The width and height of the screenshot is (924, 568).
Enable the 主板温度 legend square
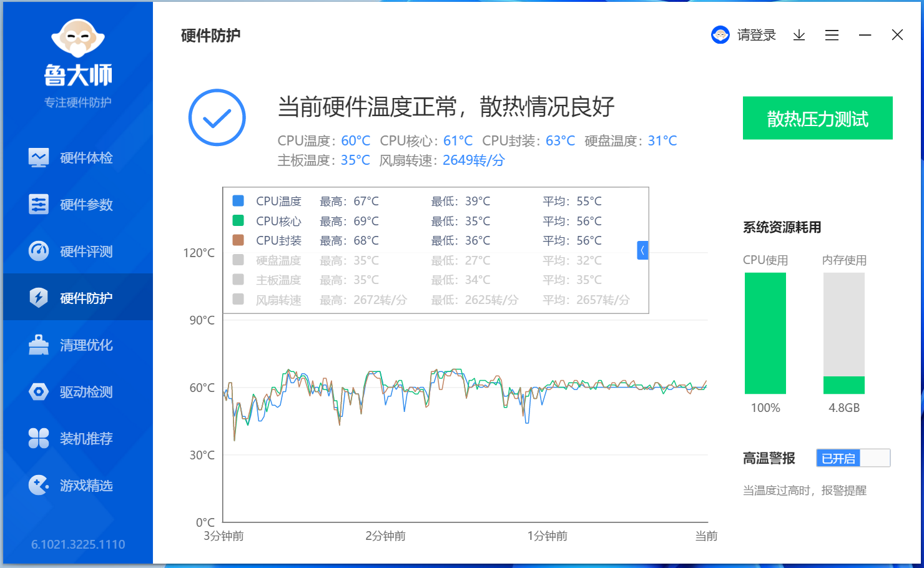click(238, 279)
